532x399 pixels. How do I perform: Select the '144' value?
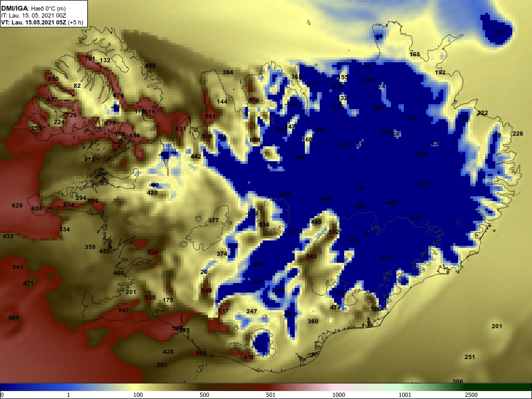222,102
